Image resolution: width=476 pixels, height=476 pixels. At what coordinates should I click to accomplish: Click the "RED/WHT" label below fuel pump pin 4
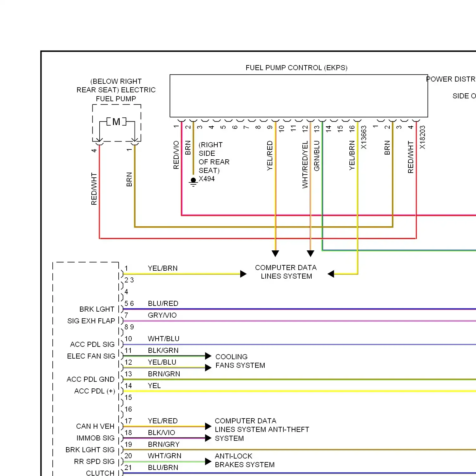(94, 189)
